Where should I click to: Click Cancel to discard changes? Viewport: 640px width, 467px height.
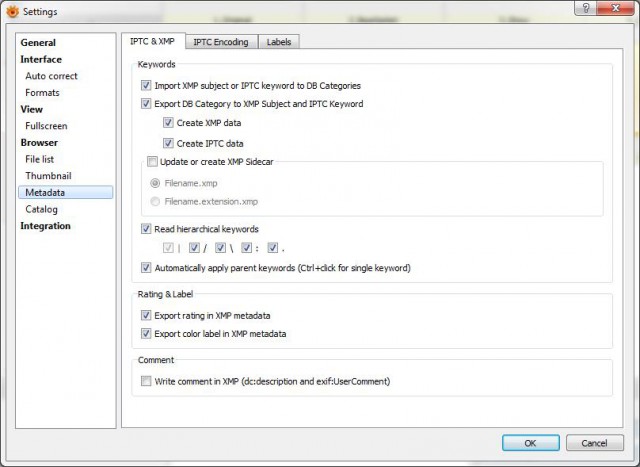pos(595,443)
